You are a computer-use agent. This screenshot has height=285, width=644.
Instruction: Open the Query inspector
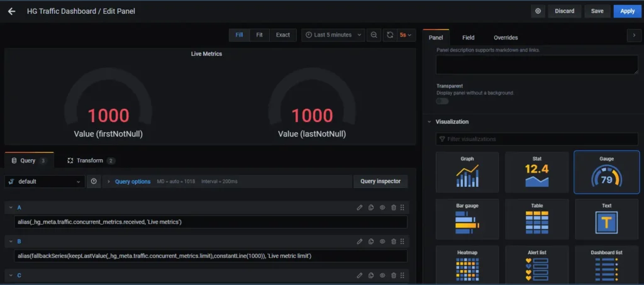tap(380, 181)
